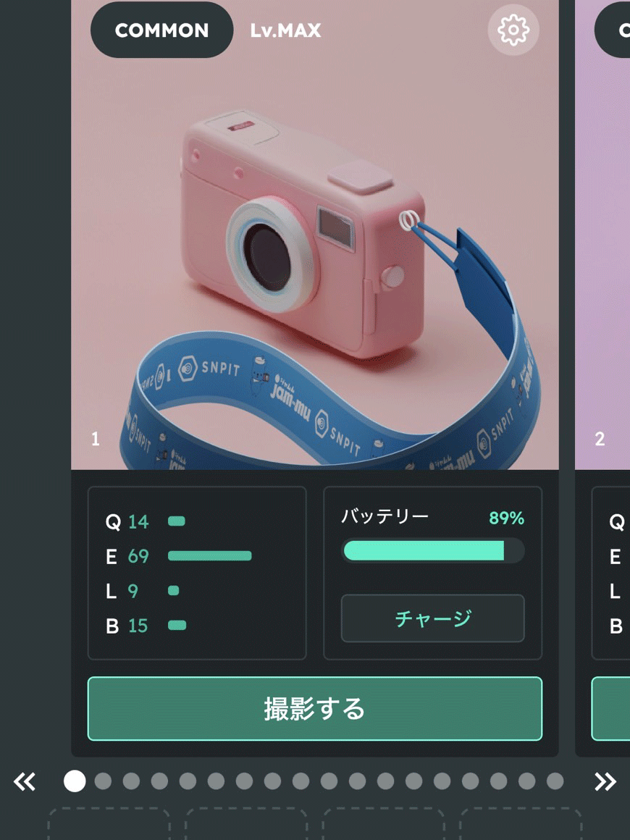Select the fifth pagination dot
This screenshot has height=840, width=630.
pos(188,781)
